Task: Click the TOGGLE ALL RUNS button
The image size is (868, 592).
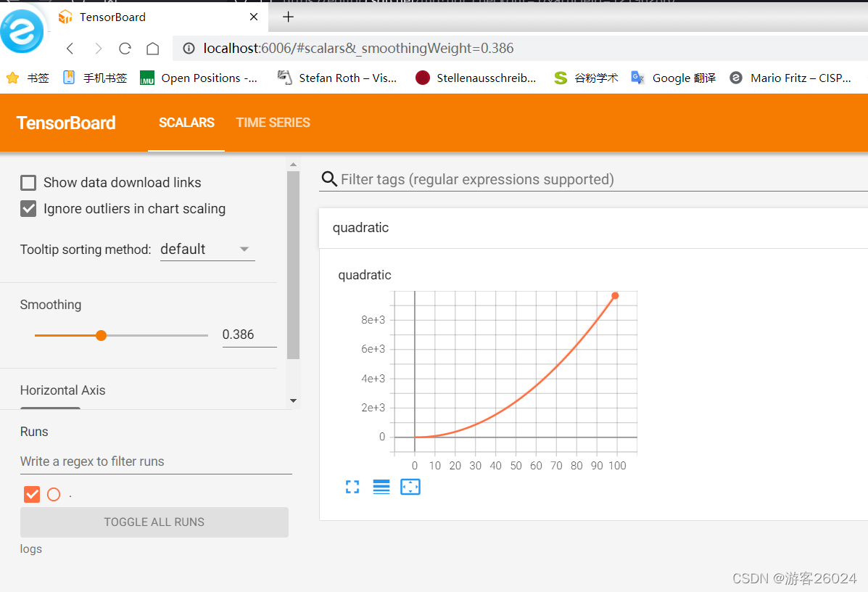Action: [x=154, y=522]
